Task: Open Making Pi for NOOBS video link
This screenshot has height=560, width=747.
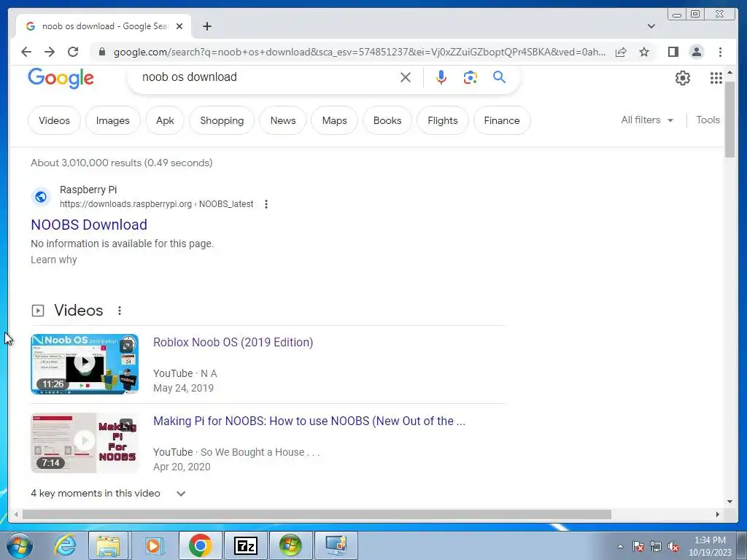Action: [309, 421]
